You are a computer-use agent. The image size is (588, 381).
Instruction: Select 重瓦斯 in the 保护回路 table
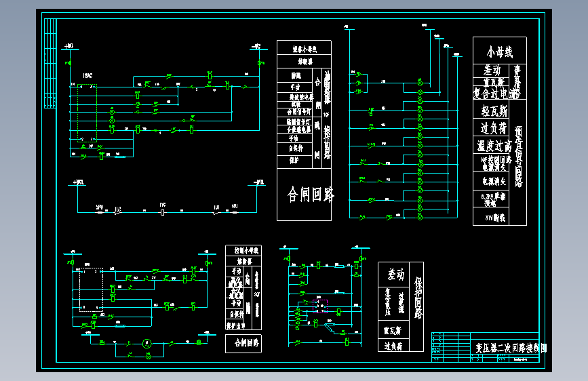pyautogui.click(x=392, y=331)
